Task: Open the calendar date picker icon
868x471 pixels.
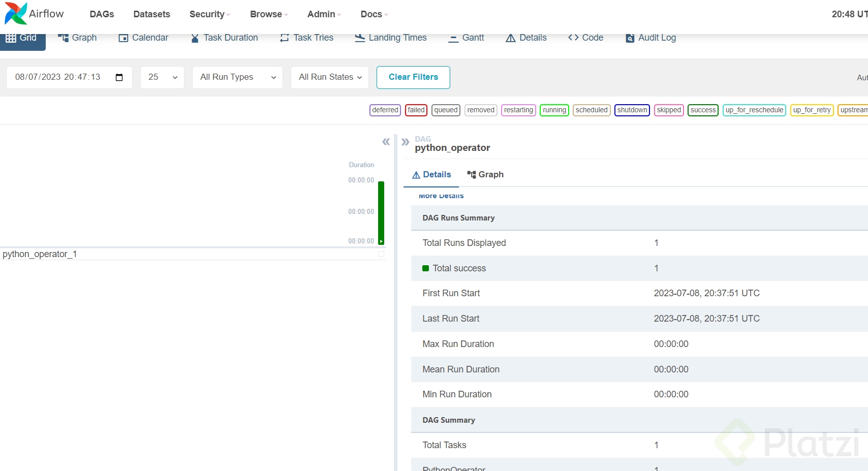Action: 119,77
